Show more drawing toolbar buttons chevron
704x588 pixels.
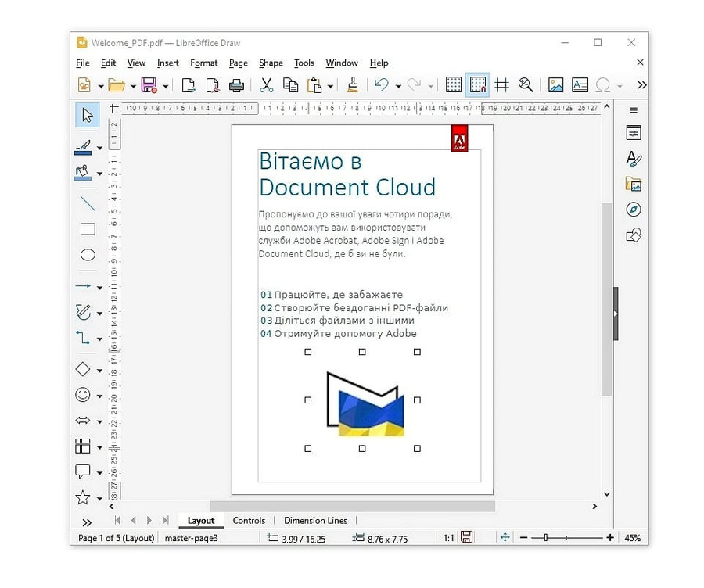tap(87, 522)
